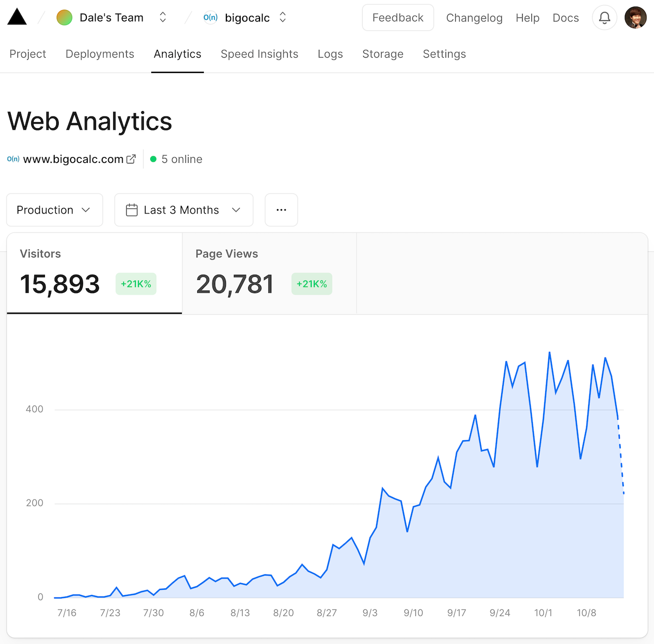
Task: Switch to the Deployments tab
Action: tap(100, 54)
